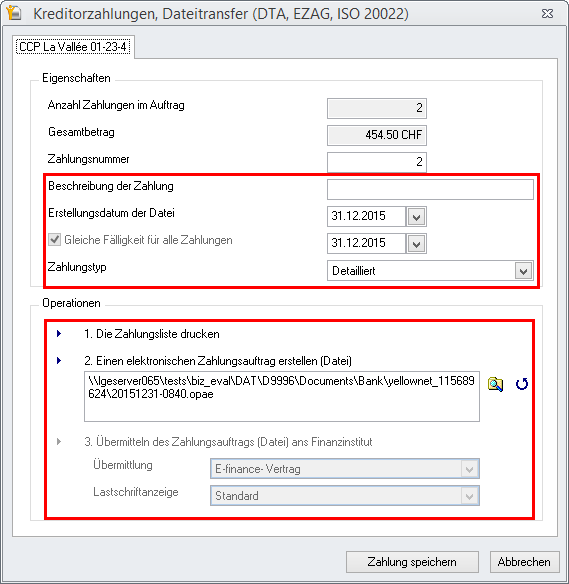Click the browse file folder icon

point(495,384)
